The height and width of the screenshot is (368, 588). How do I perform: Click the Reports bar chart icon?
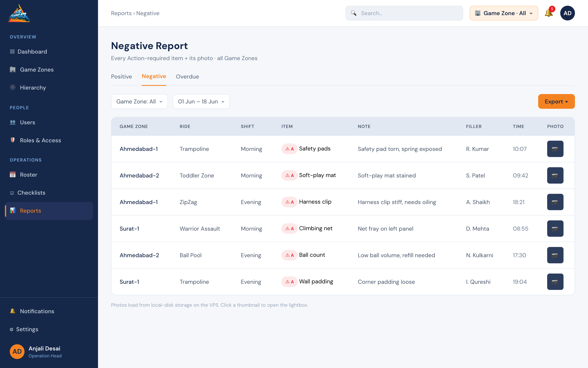pos(13,211)
